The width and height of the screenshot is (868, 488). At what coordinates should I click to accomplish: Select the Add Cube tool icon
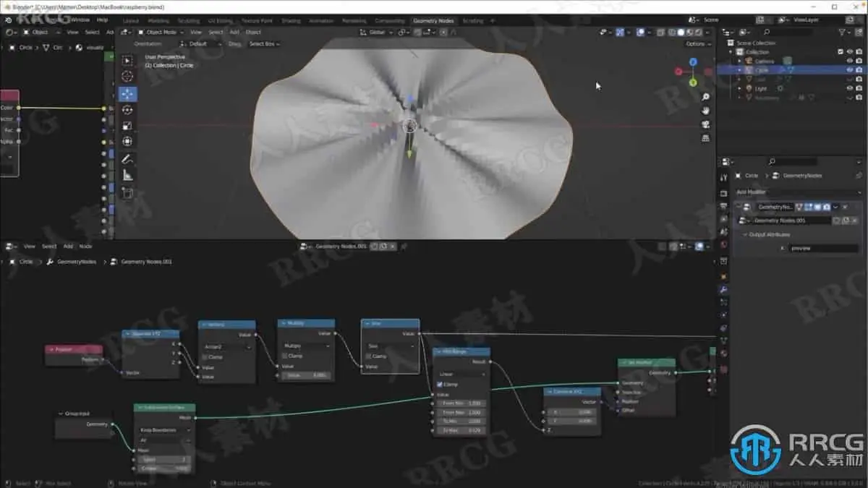[x=127, y=193]
